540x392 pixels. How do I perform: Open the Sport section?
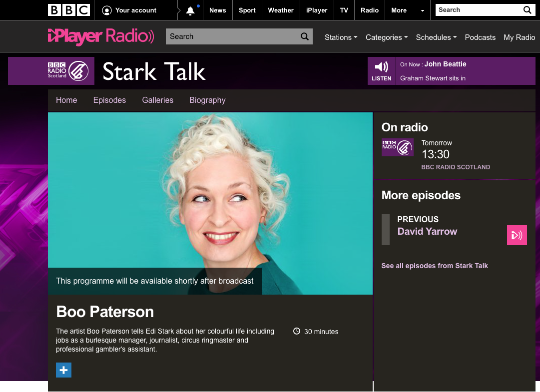(x=247, y=10)
